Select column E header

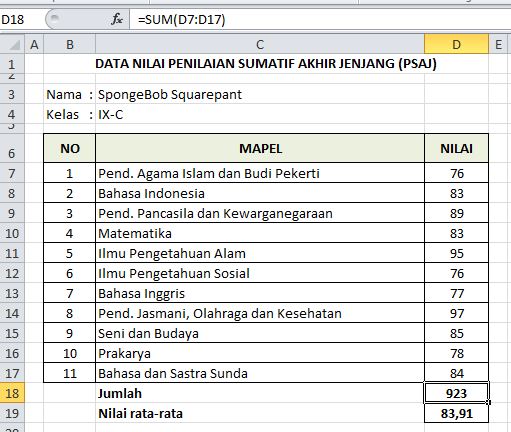click(498, 44)
